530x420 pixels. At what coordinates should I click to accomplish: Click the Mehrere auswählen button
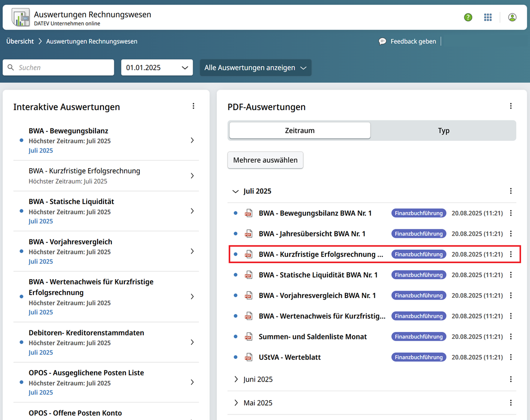(265, 160)
